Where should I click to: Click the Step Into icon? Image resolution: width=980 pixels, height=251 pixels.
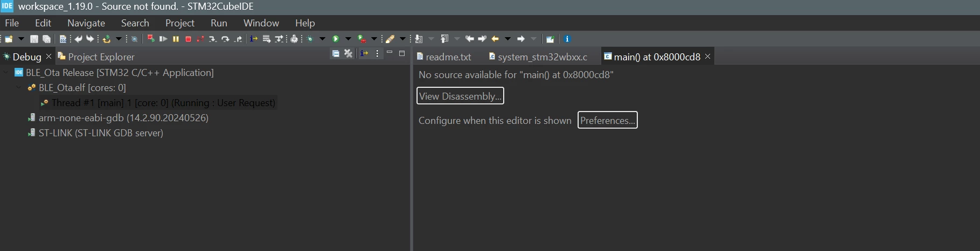click(x=213, y=39)
